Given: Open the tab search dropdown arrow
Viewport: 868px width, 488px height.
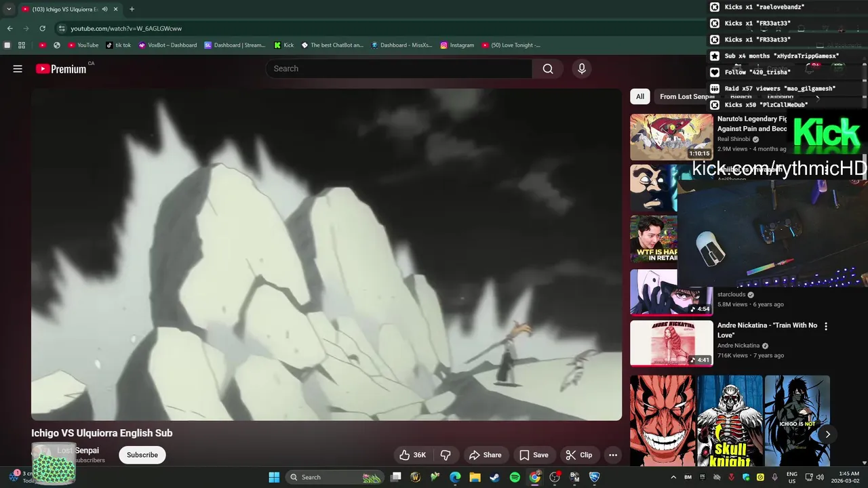Looking at the screenshot, I should click(9, 9).
